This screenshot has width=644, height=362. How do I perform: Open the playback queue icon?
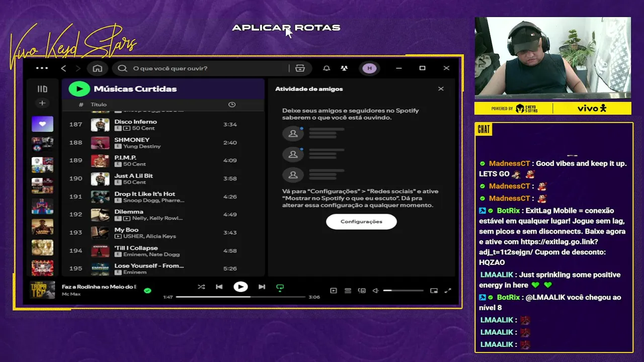[x=348, y=291]
